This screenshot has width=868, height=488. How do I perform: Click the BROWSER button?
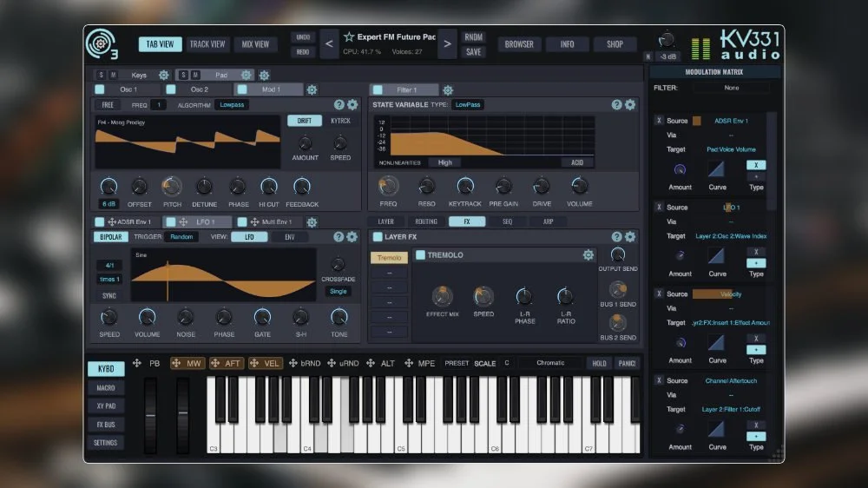(519, 44)
